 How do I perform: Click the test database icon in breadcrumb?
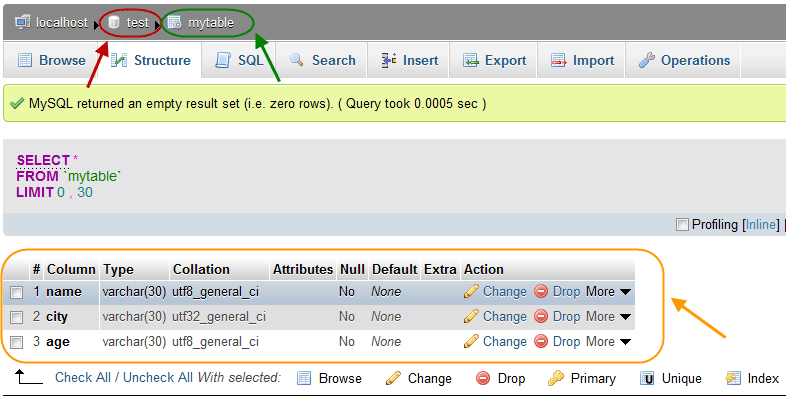pyautogui.click(x=114, y=22)
